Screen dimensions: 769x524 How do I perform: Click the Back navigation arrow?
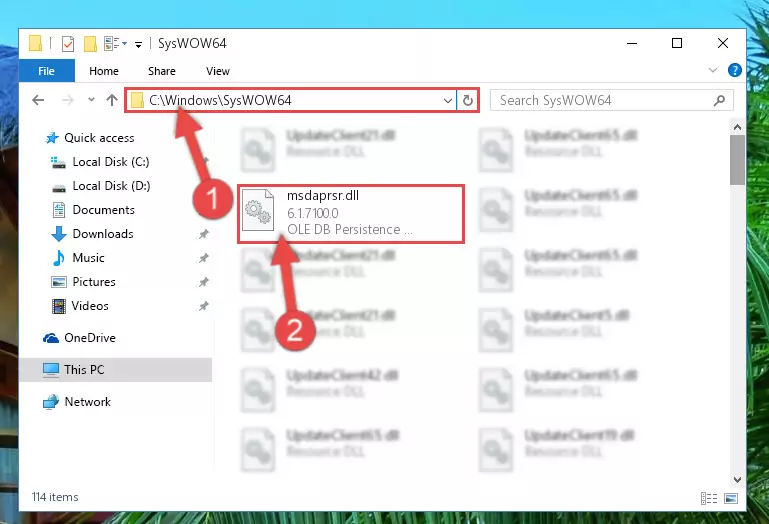click(38, 101)
